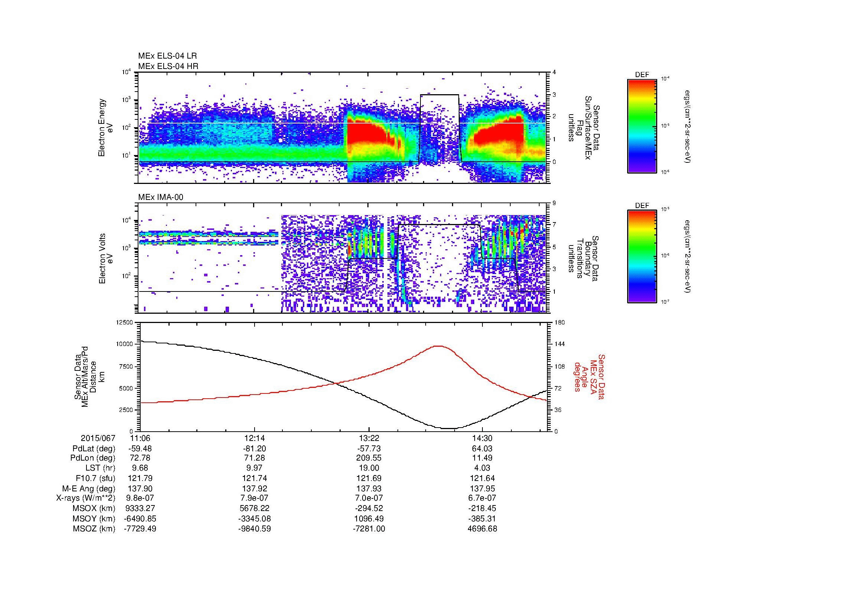Click the 'Boundary Transitions' right axis label
This screenshot has height=613, width=868.
tap(584, 258)
